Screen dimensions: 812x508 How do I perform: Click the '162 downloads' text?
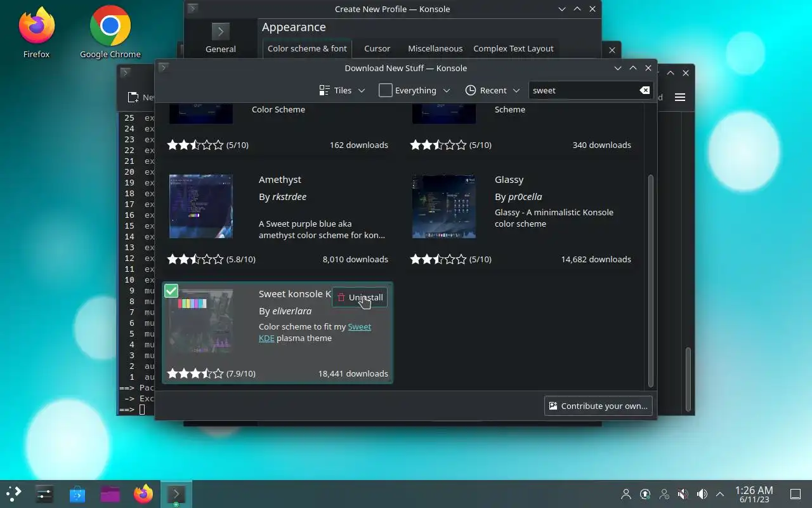pos(359,145)
